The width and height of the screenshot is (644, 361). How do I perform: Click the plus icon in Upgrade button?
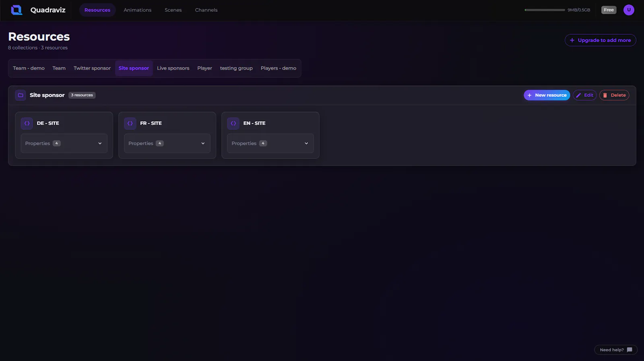(x=572, y=40)
